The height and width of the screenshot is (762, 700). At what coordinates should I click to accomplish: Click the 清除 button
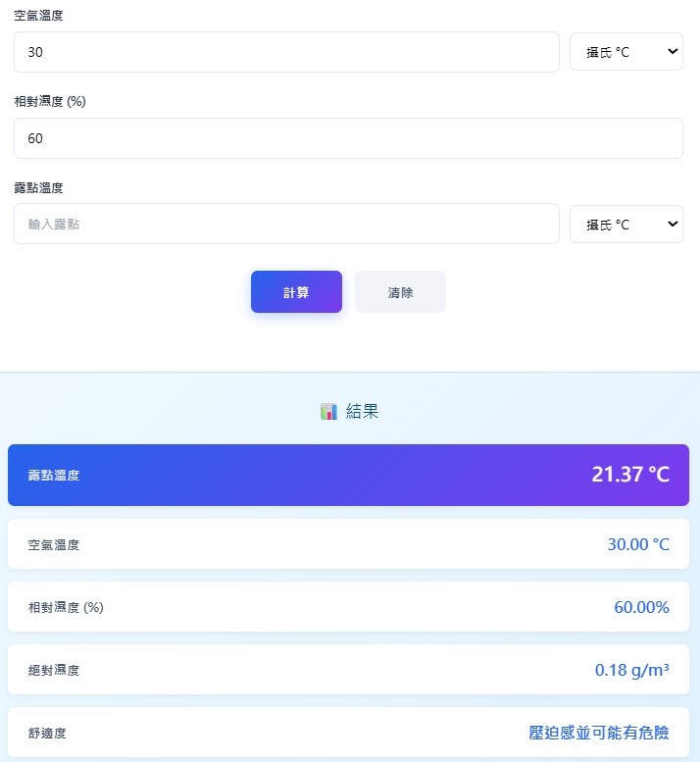(x=400, y=291)
